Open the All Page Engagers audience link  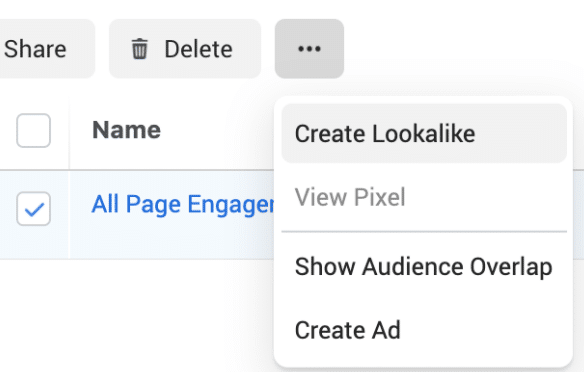point(182,204)
